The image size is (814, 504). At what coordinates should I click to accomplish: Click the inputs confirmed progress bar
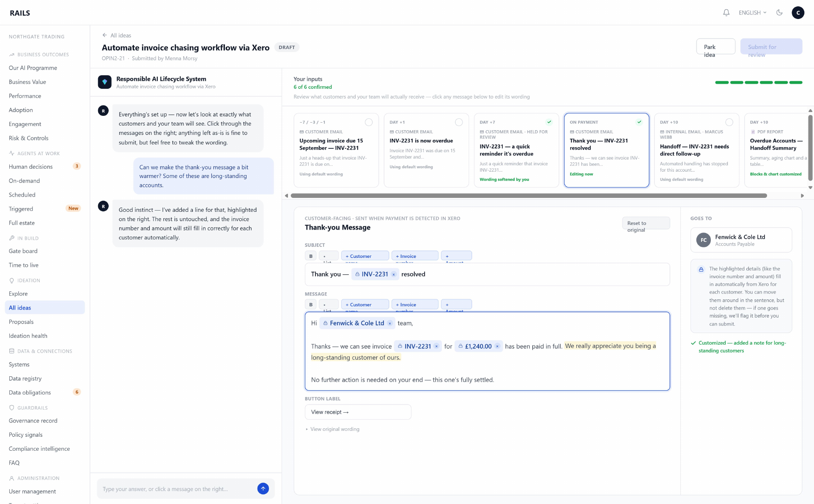[759, 82]
